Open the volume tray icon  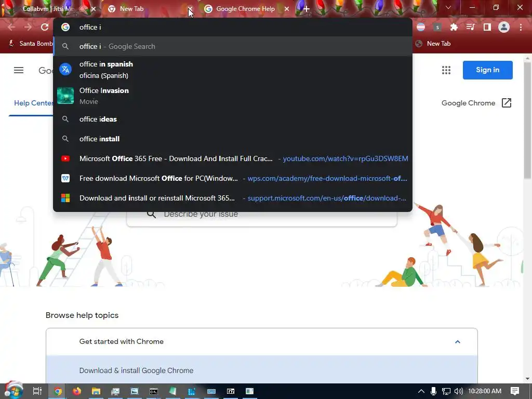pyautogui.click(x=458, y=391)
